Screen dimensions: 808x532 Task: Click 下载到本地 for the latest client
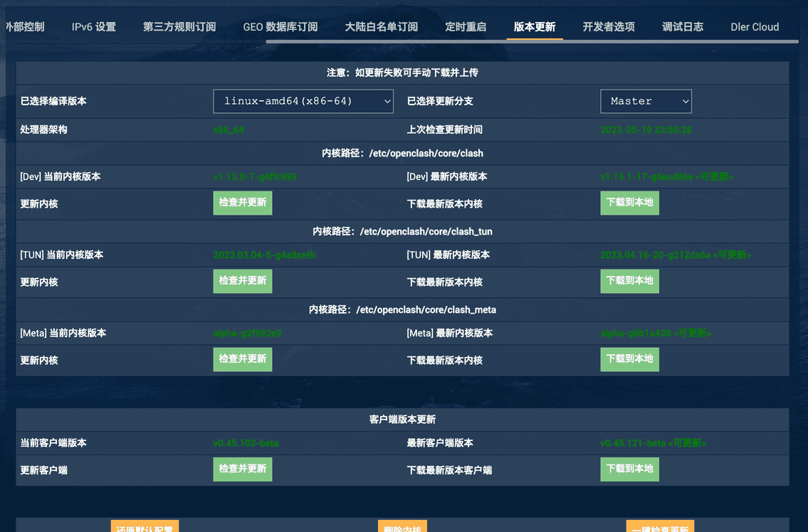(629, 469)
